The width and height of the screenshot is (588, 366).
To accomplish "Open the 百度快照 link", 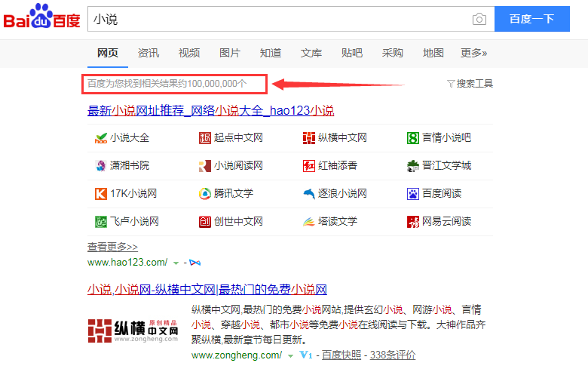I will pyautogui.click(x=341, y=355).
